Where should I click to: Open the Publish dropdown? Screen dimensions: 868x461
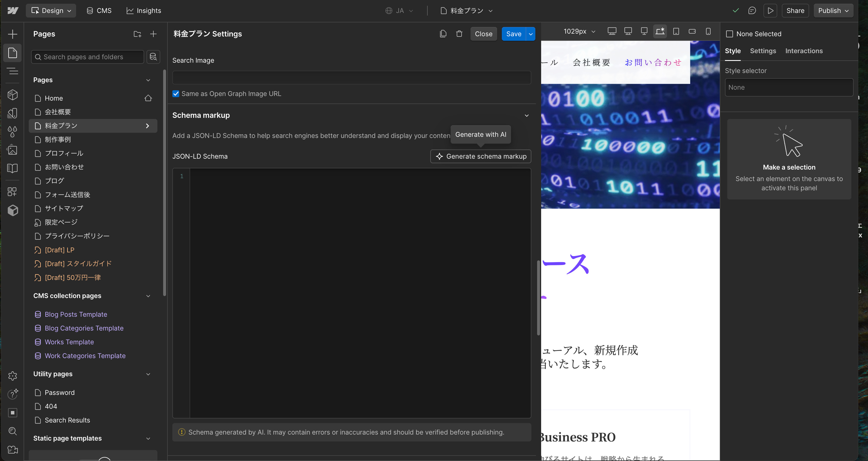833,11
